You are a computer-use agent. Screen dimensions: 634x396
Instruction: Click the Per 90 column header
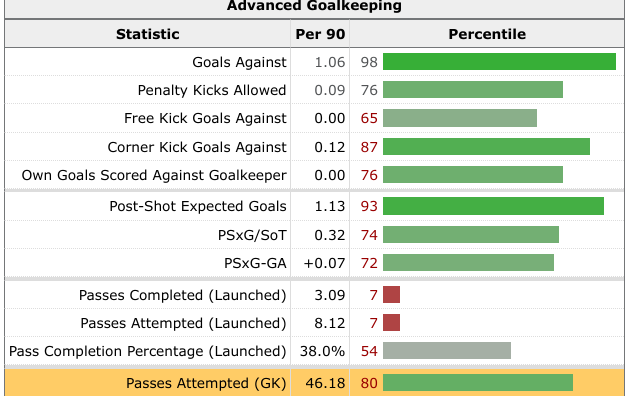pyautogui.click(x=320, y=34)
